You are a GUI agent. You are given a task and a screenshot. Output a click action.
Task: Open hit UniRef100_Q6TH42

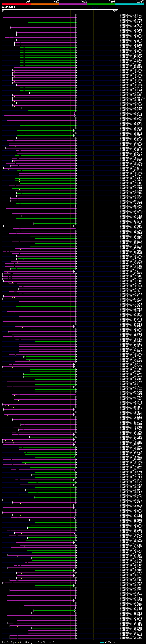coord(131,17)
